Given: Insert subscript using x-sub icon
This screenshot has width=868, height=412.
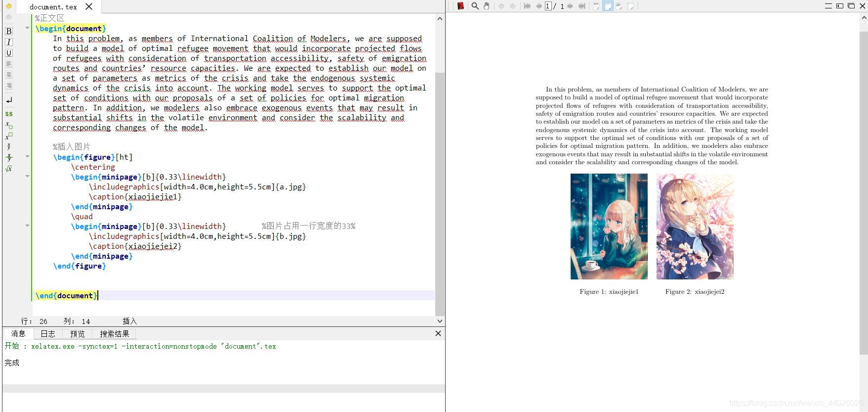Looking at the screenshot, I should coord(9,125).
